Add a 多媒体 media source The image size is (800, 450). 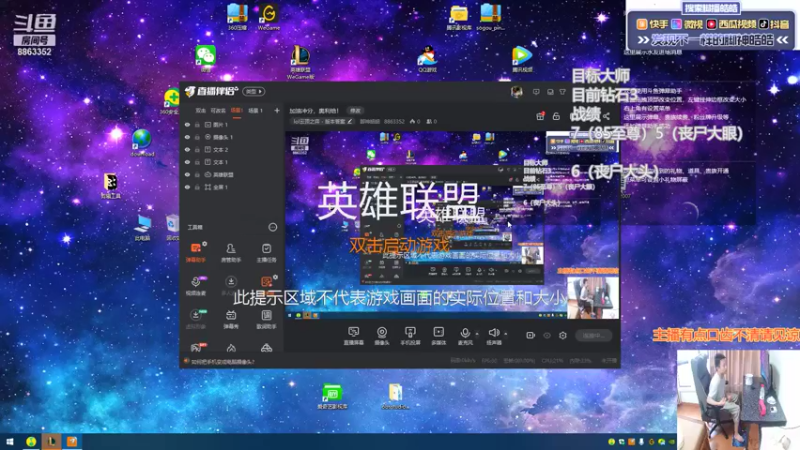[438, 336]
